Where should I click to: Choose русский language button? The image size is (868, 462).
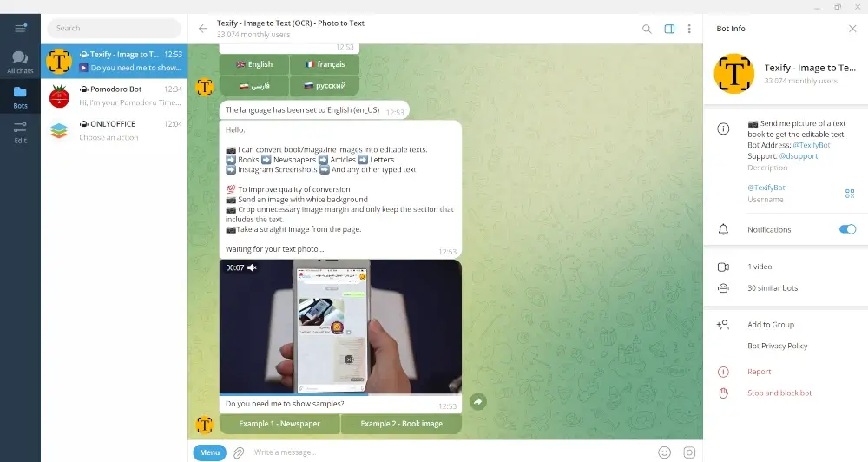tap(325, 86)
